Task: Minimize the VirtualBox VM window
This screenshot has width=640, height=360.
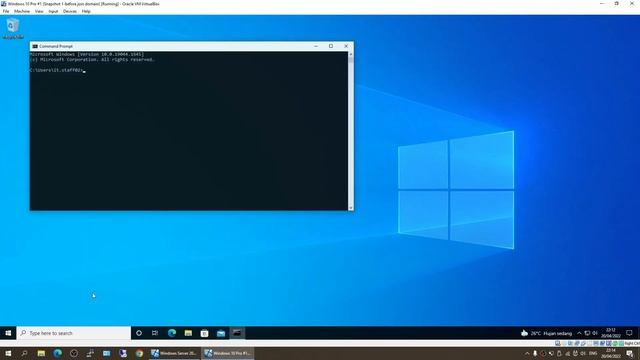Action: (602, 4)
